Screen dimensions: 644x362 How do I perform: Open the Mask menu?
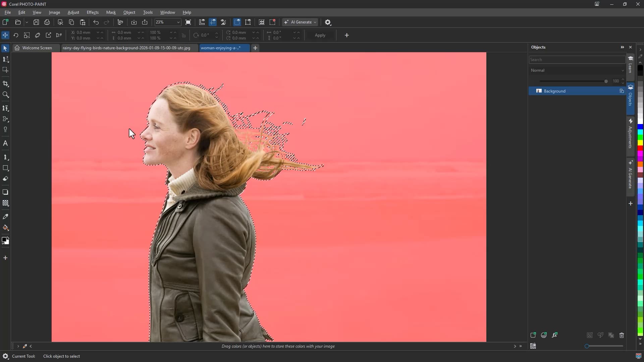[x=111, y=12]
